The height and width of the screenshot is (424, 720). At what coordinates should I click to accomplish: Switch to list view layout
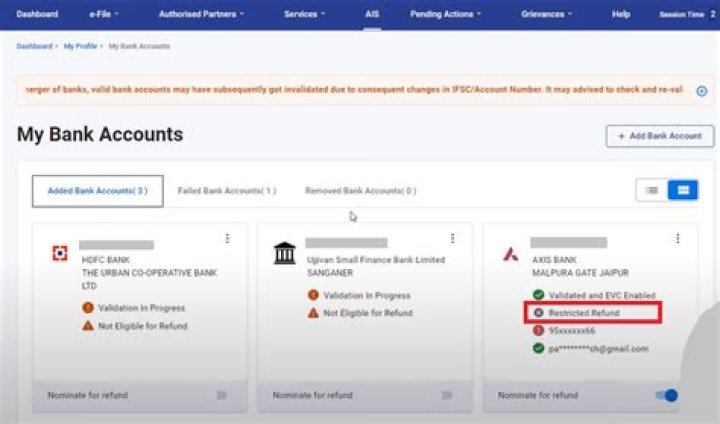652,190
